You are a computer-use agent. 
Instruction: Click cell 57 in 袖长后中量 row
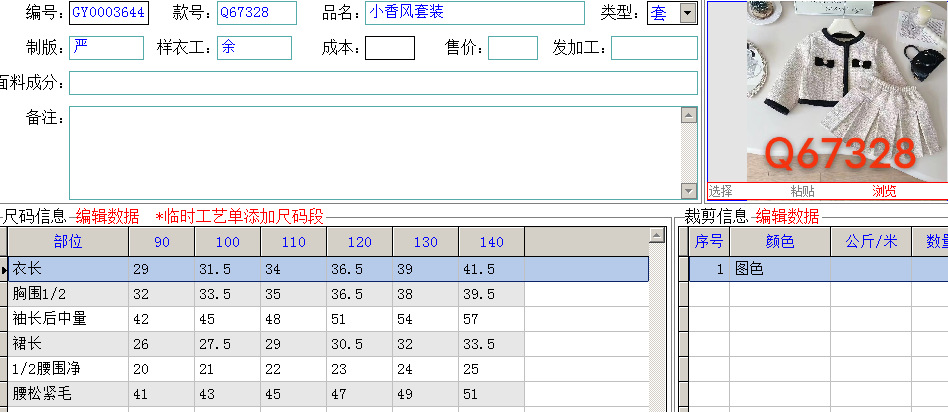(491, 319)
